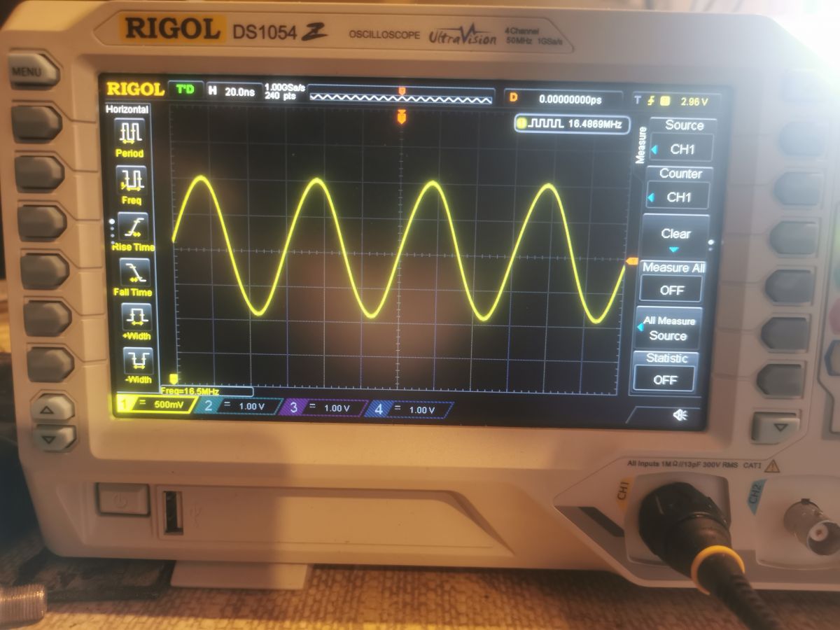The width and height of the screenshot is (840, 630).
Task: Hit the physical page-down arrow key on the left
Action: (55, 438)
